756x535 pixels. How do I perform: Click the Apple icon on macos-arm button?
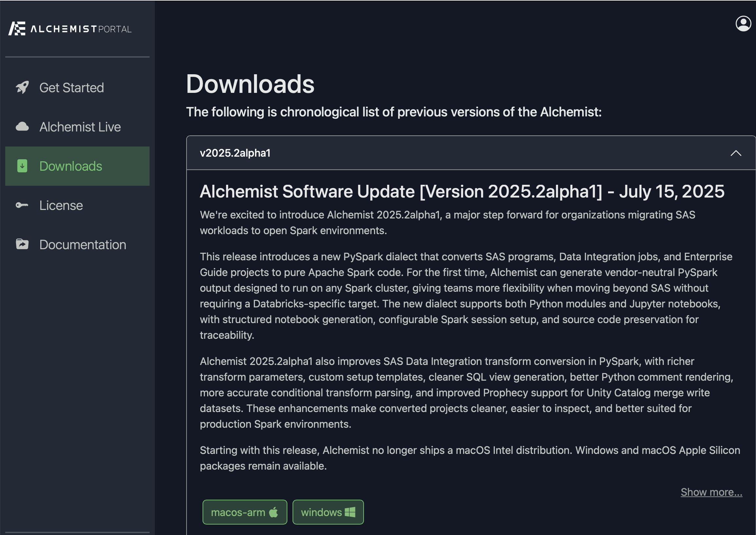tap(274, 512)
